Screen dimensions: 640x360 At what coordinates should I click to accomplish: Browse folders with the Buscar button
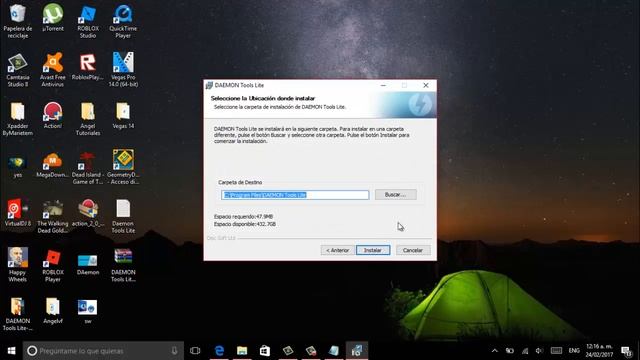[396, 195]
